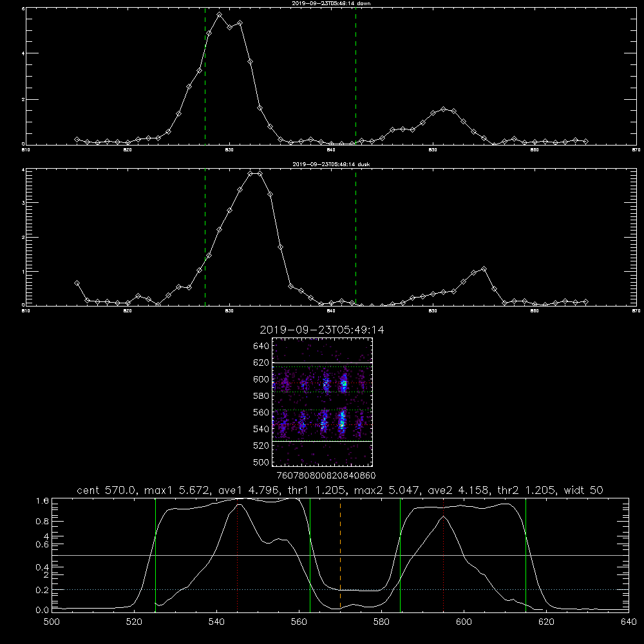Select the 'widt 50' value
Image resolution: width=644 pixels, height=644 pixels.
point(583,490)
